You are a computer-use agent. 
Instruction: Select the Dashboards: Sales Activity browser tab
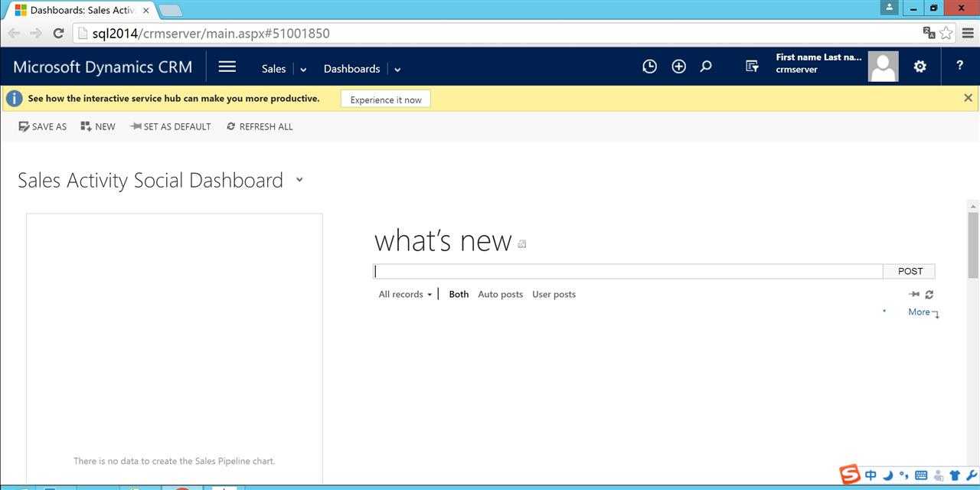point(80,11)
